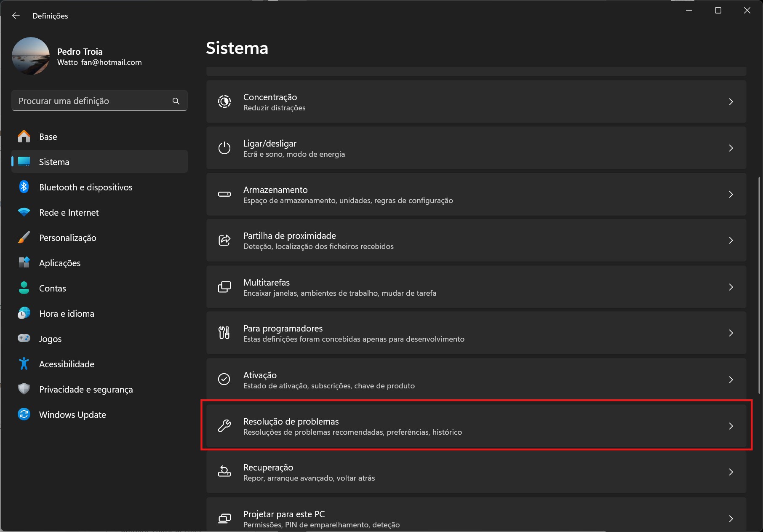
Task: Open Contas in the sidebar
Action: click(x=99, y=288)
